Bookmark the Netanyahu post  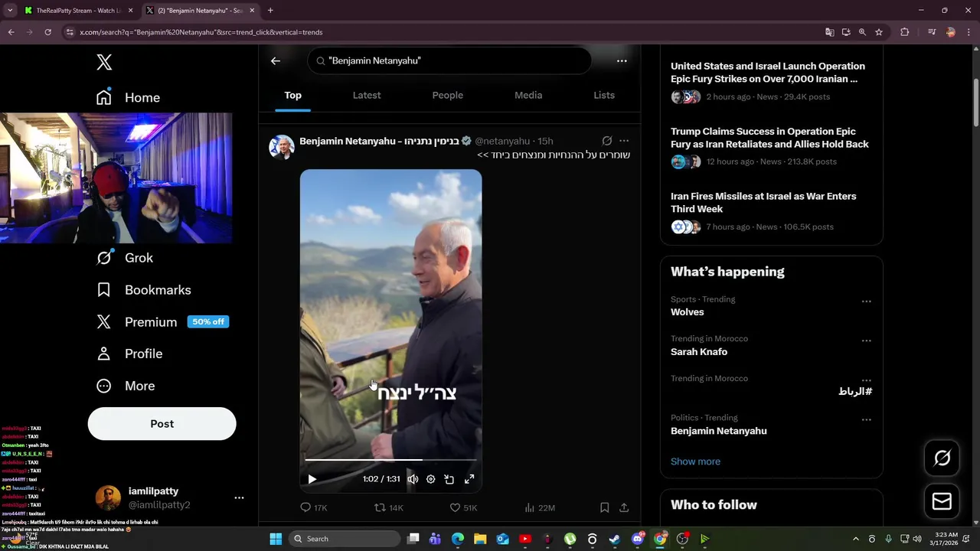pyautogui.click(x=604, y=507)
